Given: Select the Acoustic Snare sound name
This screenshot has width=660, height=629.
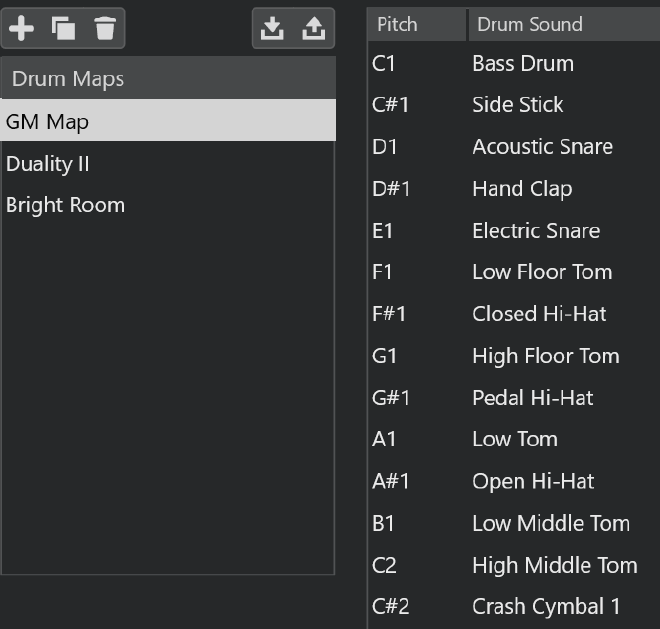Looking at the screenshot, I should tap(543, 147).
